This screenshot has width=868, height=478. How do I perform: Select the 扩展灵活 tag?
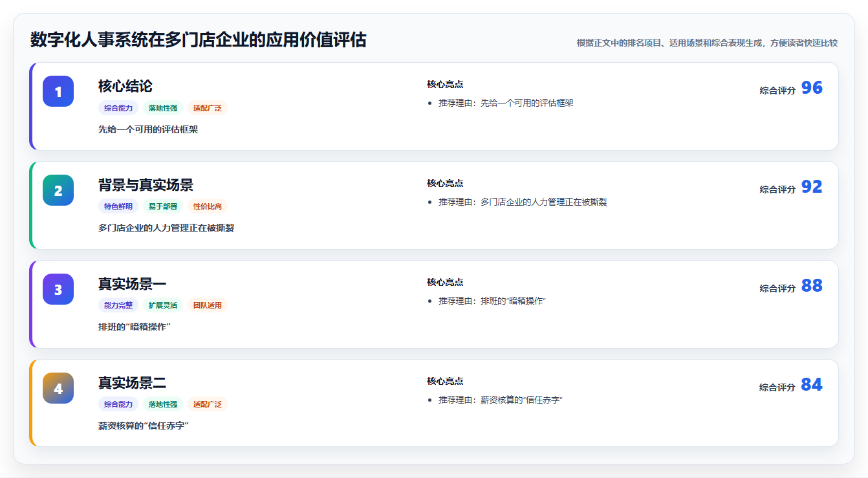pos(163,305)
